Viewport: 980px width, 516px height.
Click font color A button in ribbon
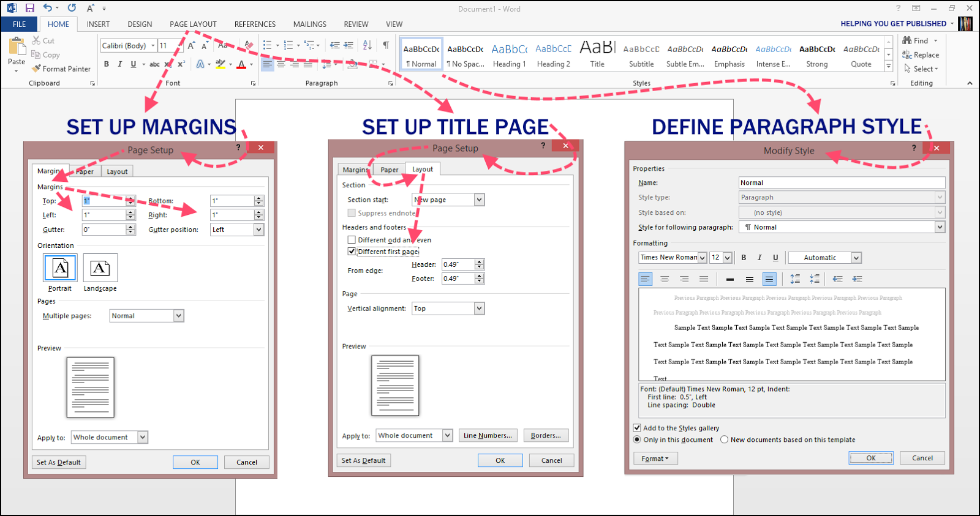(241, 64)
